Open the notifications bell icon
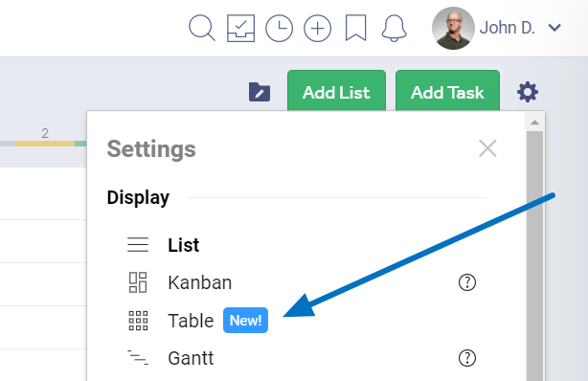The image size is (588, 381). point(394,28)
